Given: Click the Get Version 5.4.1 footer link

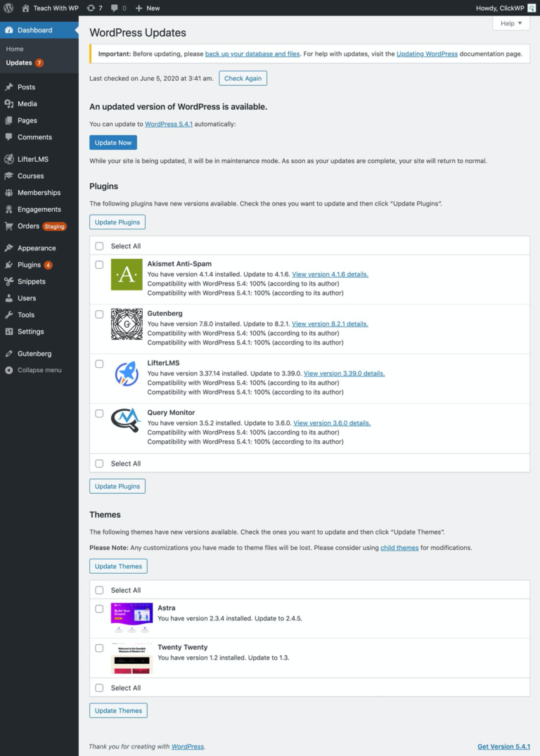Looking at the screenshot, I should (504, 746).
